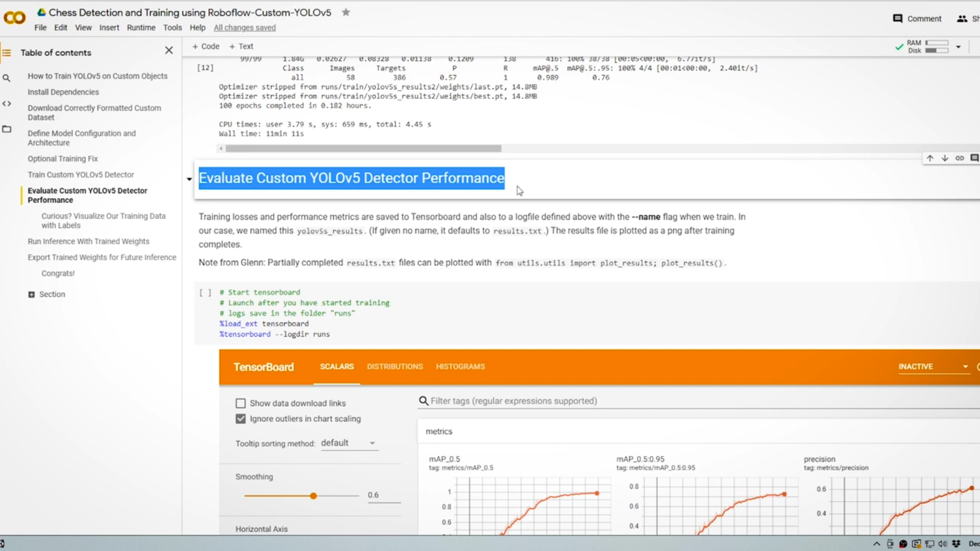
Task: Click the comment icon in top right toolbar
Action: click(x=896, y=18)
